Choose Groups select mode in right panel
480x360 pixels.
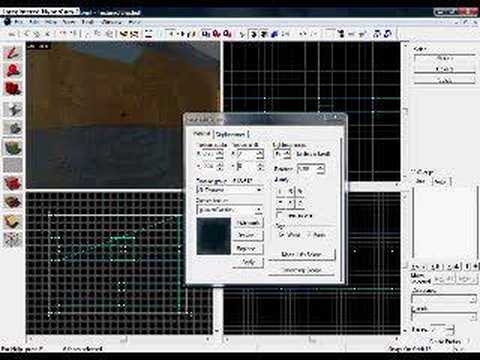[x=444, y=58]
